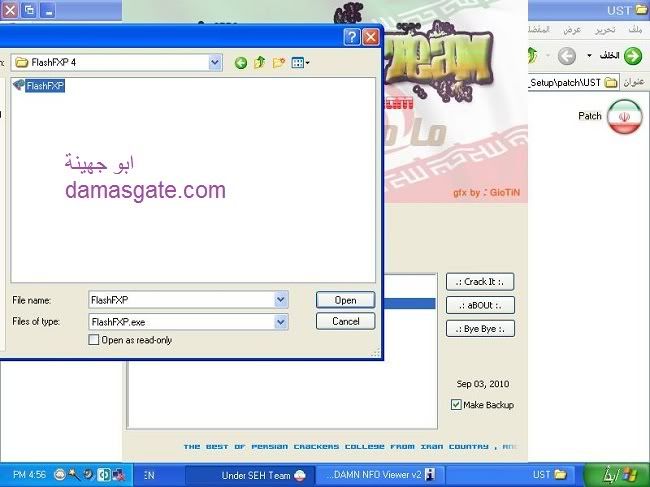650x487 pixels.
Task: Click the Cancel button in the dialog
Action: point(345,321)
